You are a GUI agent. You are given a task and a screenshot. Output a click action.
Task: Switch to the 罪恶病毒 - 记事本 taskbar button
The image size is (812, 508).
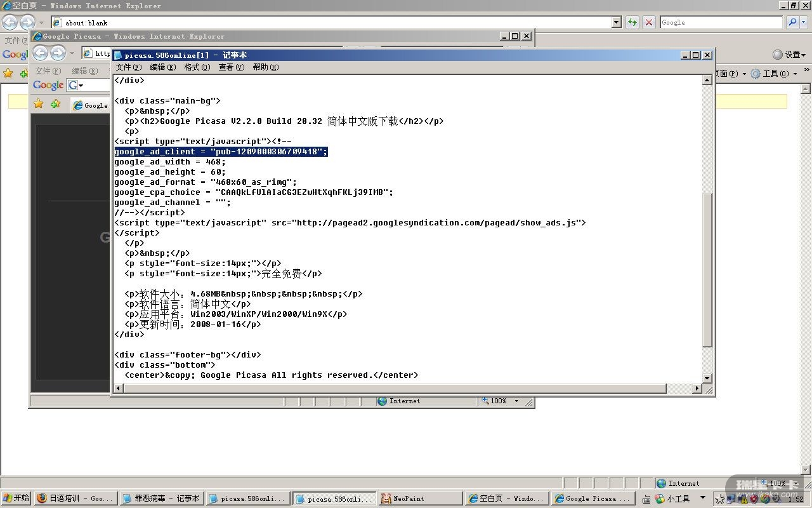tap(162, 498)
